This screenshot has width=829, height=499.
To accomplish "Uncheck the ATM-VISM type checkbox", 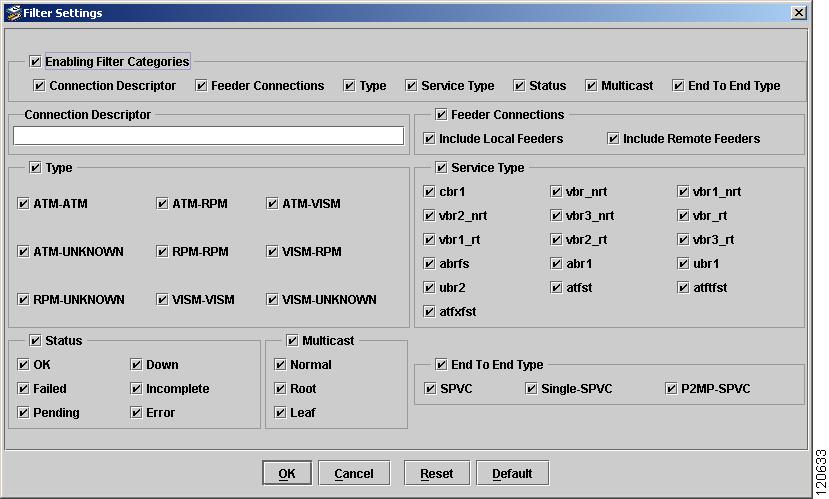I will 272,204.
